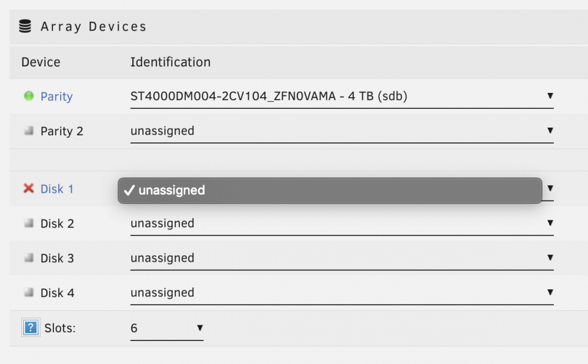Click the Device column header
Viewport: 588px width, 364px height.
(41, 62)
